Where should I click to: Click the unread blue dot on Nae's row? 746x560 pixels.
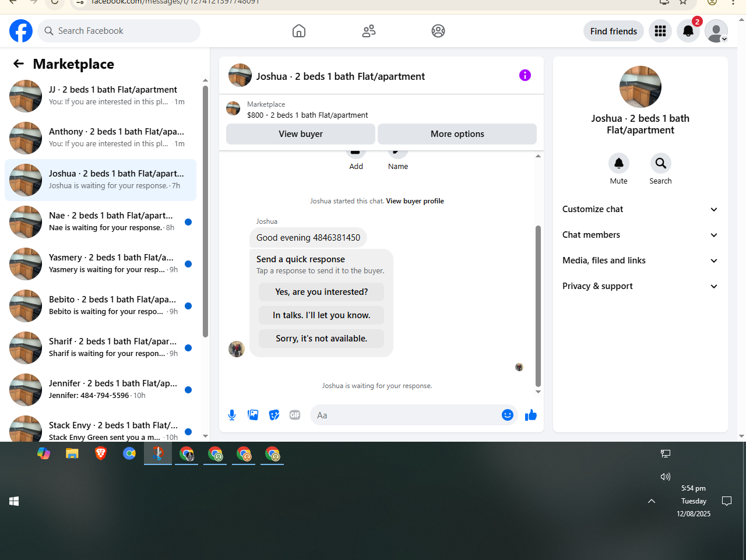point(188,222)
